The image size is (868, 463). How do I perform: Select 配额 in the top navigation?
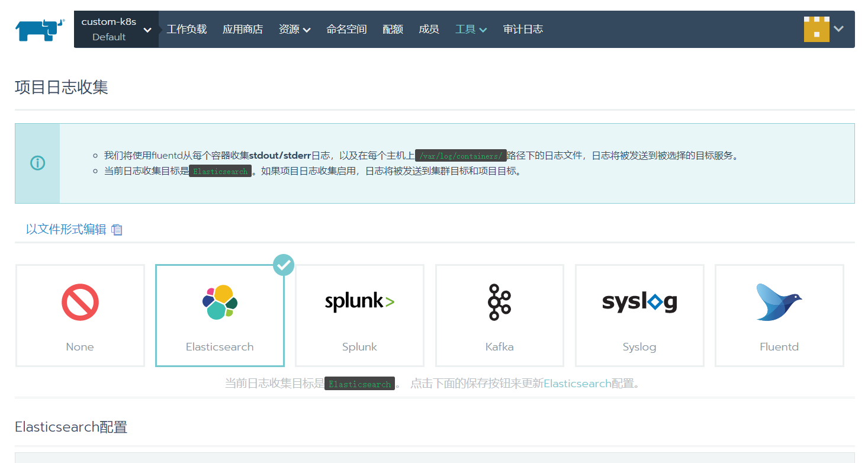point(393,29)
